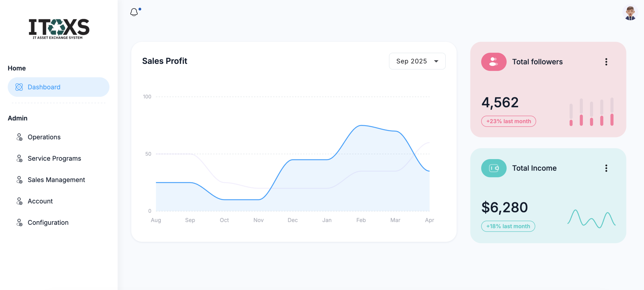Open the Sep 2025 month dropdown

tap(417, 61)
